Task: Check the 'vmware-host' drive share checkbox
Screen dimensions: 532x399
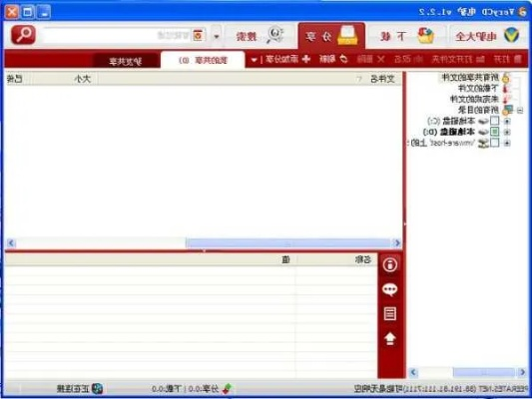Action: tap(495, 143)
